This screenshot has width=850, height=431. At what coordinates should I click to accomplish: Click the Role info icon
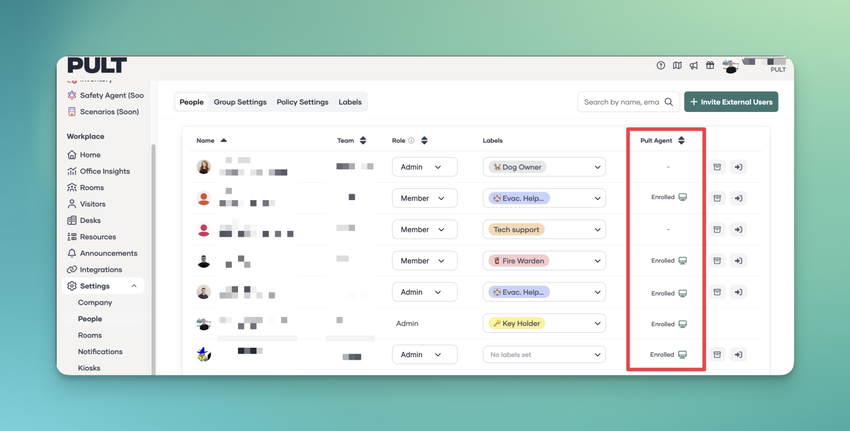pyautogui.click(x=411, y=141)
